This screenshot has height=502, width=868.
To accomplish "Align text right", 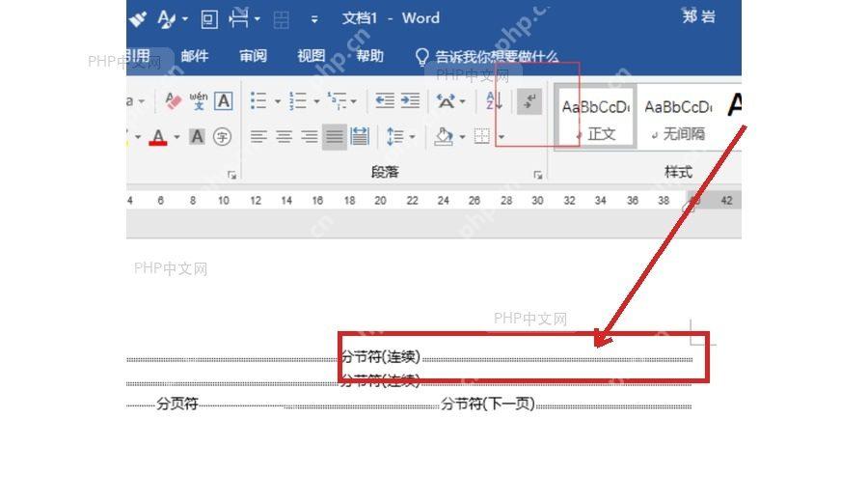I will coord(309,136).
